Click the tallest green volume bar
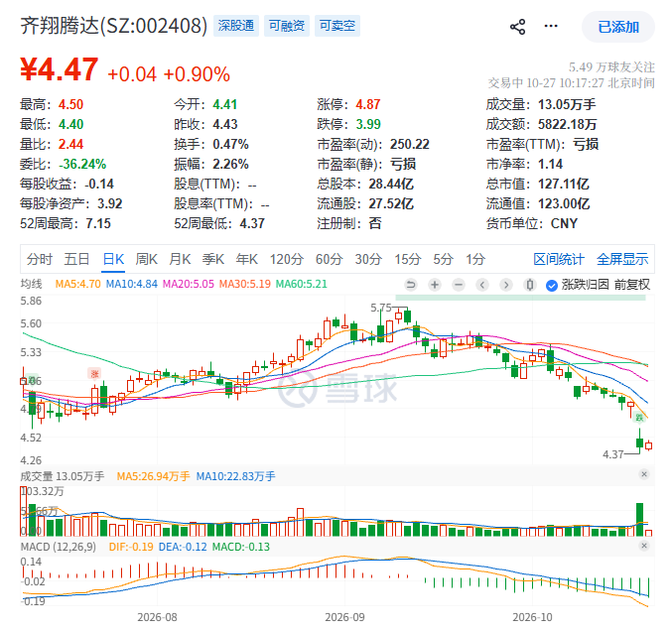 640,520
